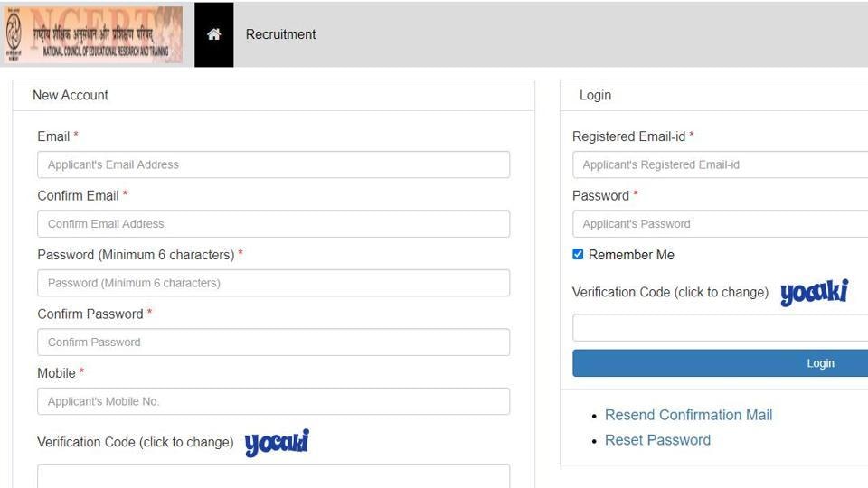This screenshot has width=868, height=488.
Task: Click New Account verification code input
Action: 273,476
